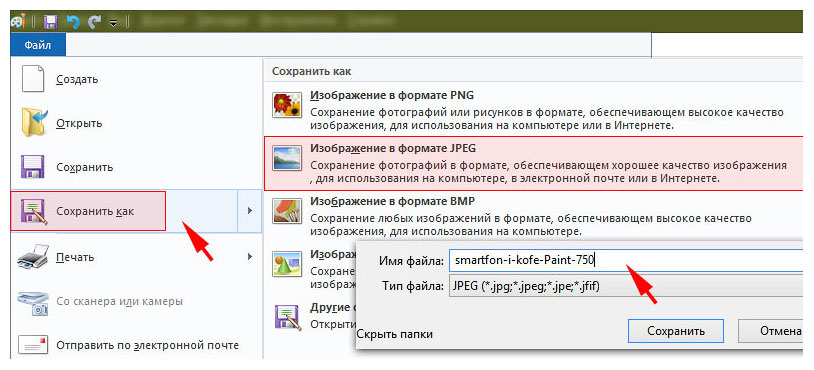Click the BMP format brush icon
814x370 pixels.
pyautogui.click(x=287, y=211)
